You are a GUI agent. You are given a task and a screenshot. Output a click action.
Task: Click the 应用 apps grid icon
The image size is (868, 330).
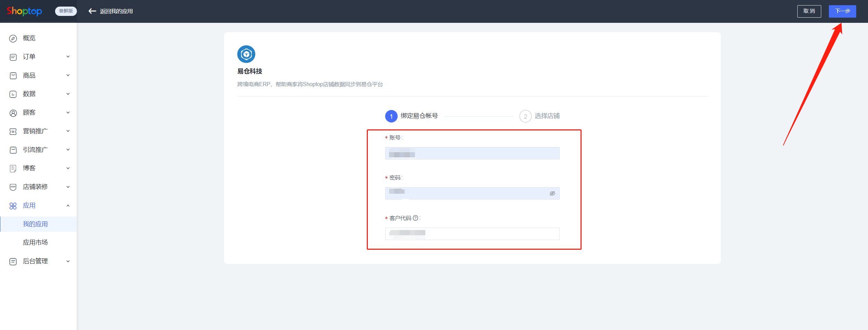(13, 206)
